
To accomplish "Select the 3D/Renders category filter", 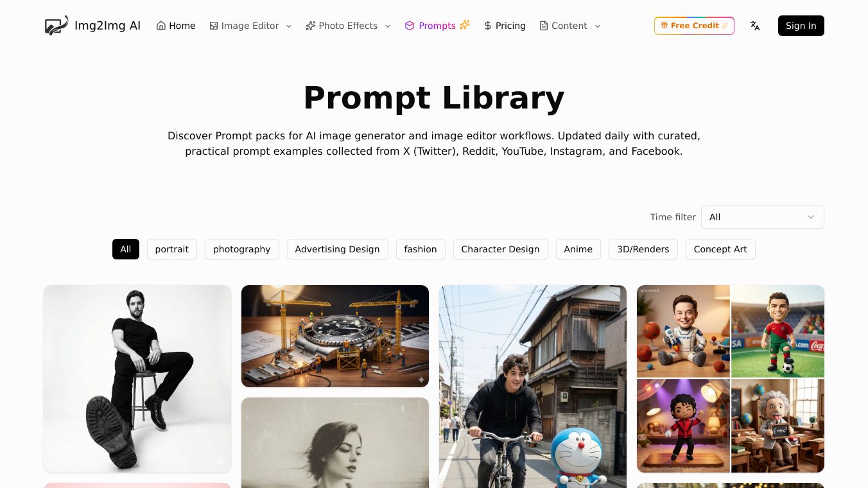I will [x=643, y=249].
